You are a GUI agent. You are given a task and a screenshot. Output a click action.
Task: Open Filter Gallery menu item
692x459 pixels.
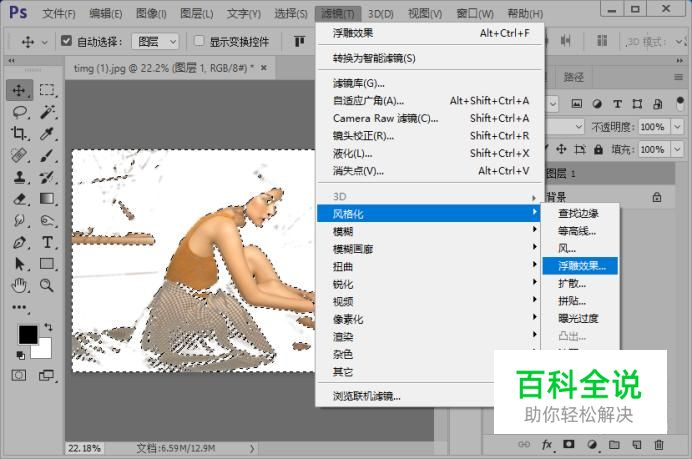pyautogui.click(x=429, y=83)
